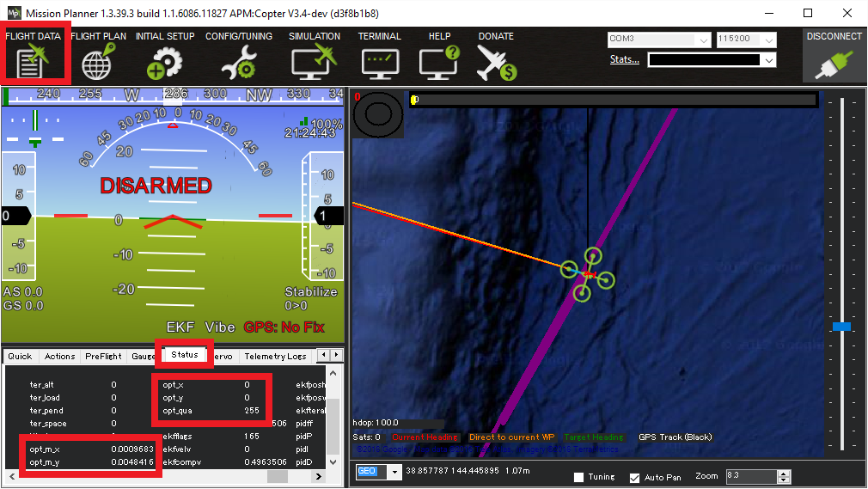Open the Flight Data screen
Viewport: 868px width, 489px height.
tap(33, 61)
